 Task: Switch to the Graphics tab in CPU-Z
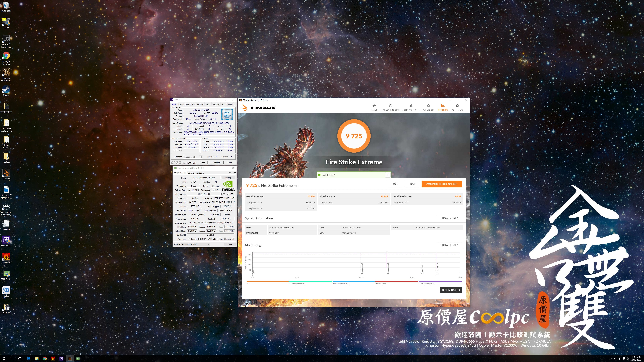coord(216,104)
